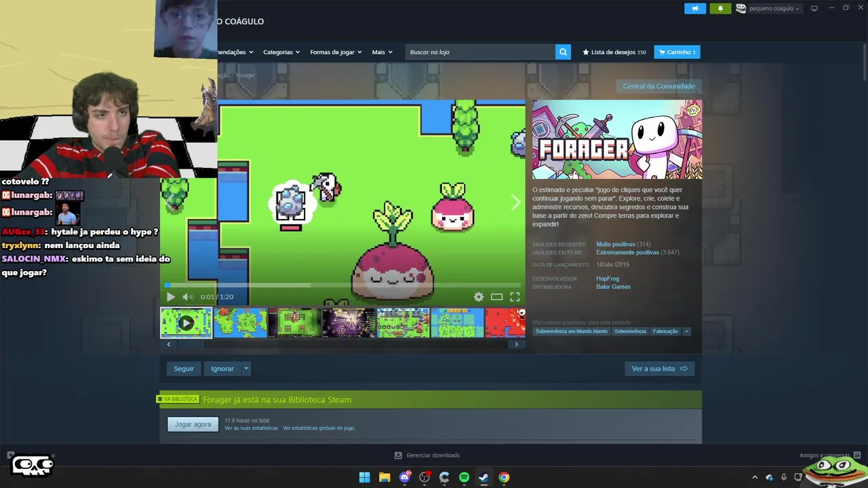
Task: Open Ver as suas estatísticas link
Action: [251, 428]
